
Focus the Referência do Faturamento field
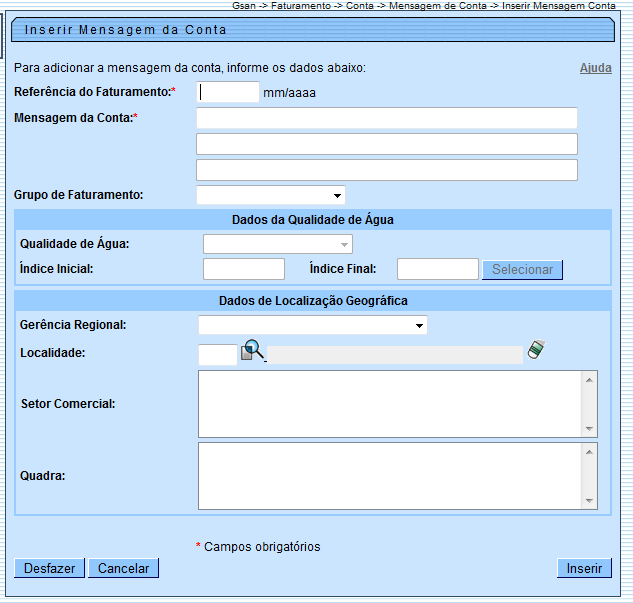[229, 93]
